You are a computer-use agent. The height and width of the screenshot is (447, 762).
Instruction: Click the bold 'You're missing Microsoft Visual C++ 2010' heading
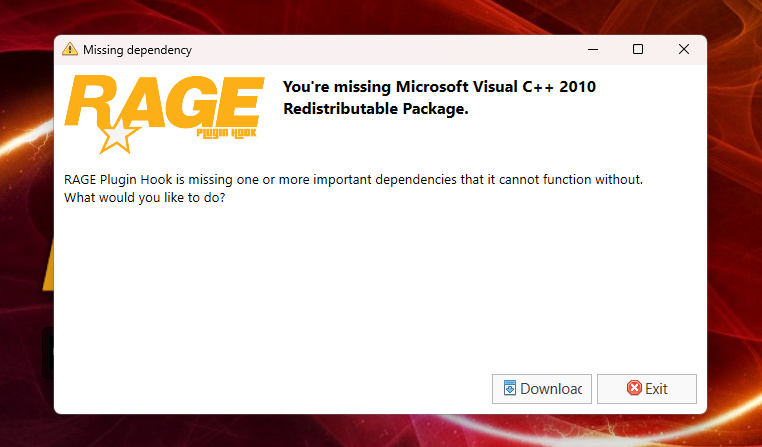[x=439, y=87]
